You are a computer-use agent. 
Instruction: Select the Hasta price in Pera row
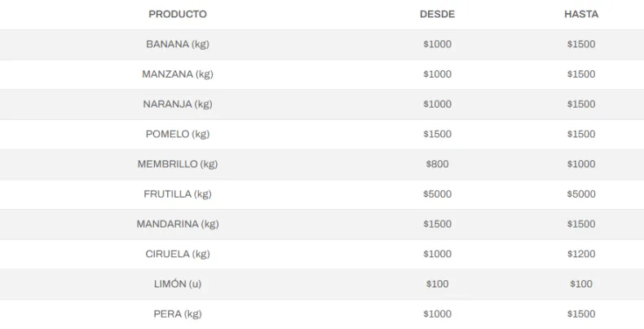[x=581, y=313]
